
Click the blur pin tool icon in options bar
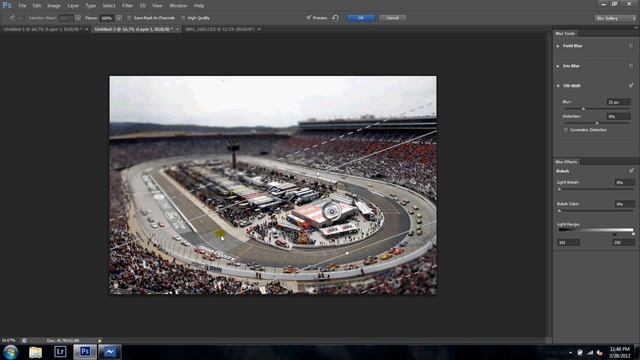12,18
